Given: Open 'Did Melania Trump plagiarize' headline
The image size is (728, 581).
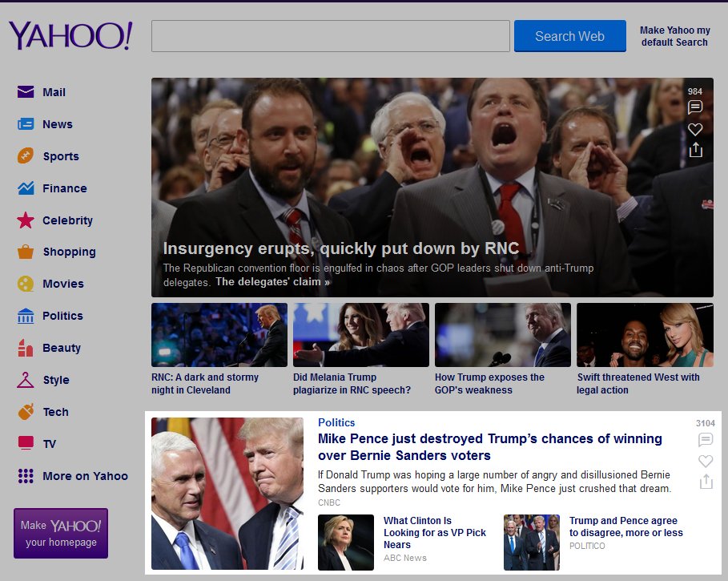Looking at the screenshot, I should pyautogui.click(x=352, y=383).
